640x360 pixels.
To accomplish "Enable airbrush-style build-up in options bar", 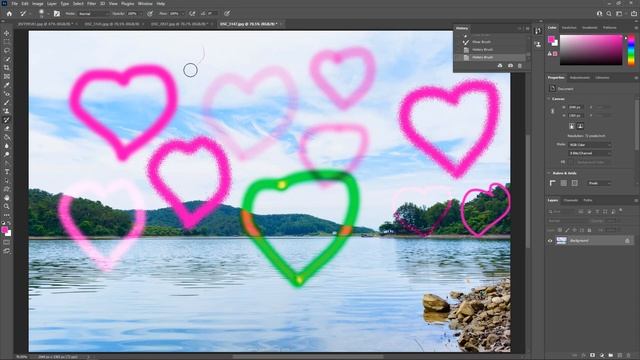I will [192, 13].
